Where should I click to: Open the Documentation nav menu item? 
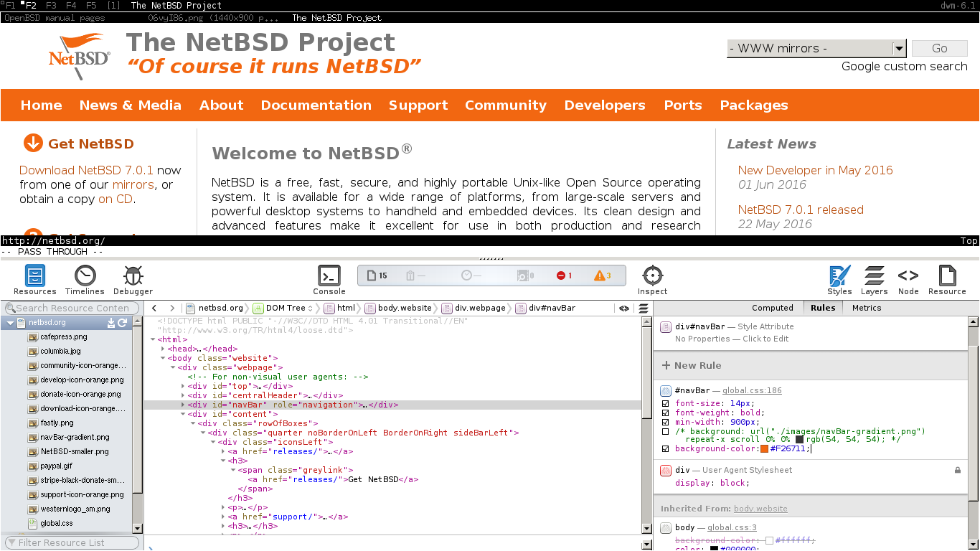point(316,105)
